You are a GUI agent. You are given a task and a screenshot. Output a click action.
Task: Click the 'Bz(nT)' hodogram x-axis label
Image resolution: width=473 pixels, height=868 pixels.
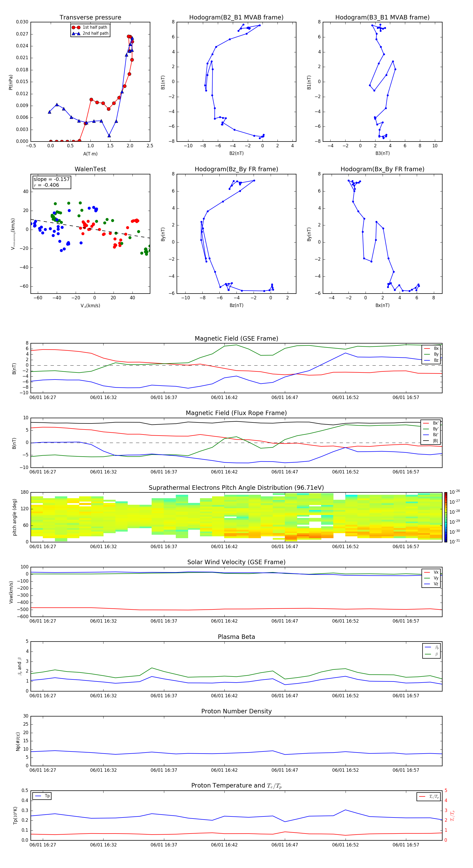point(236,305)
